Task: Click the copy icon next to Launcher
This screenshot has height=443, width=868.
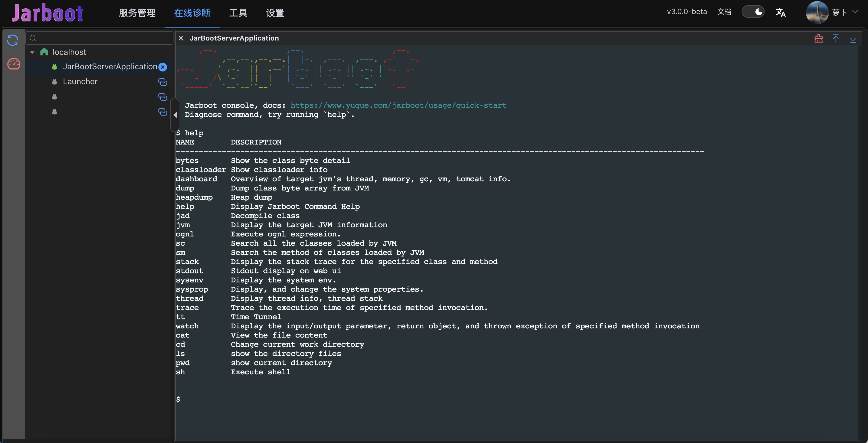Action: click(163, 81)
